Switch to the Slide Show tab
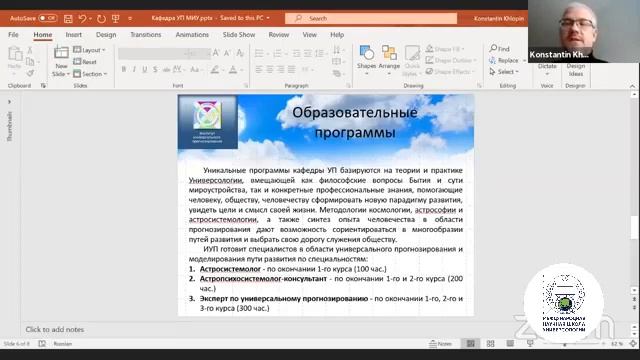This screenshot has width=640, height=360. coord(239,35)
